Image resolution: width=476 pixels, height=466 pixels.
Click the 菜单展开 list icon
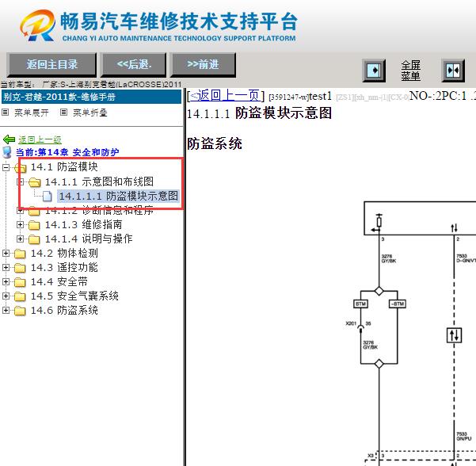(6, 113)
